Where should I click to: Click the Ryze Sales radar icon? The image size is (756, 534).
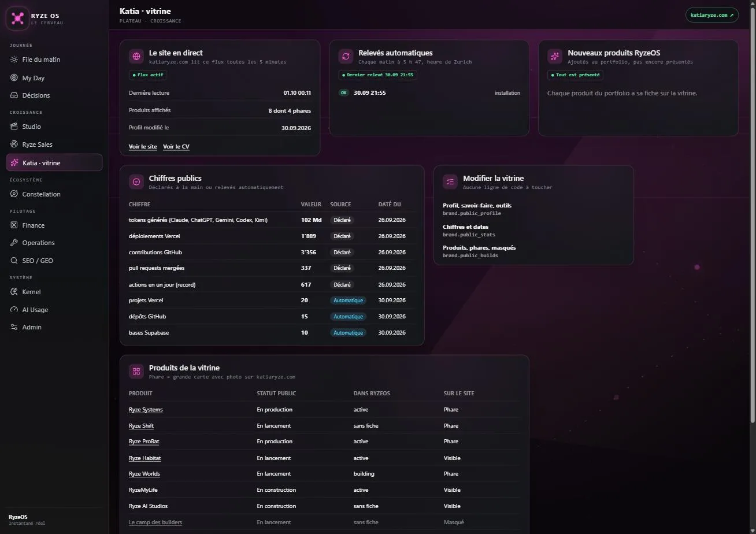click(14, 144)
